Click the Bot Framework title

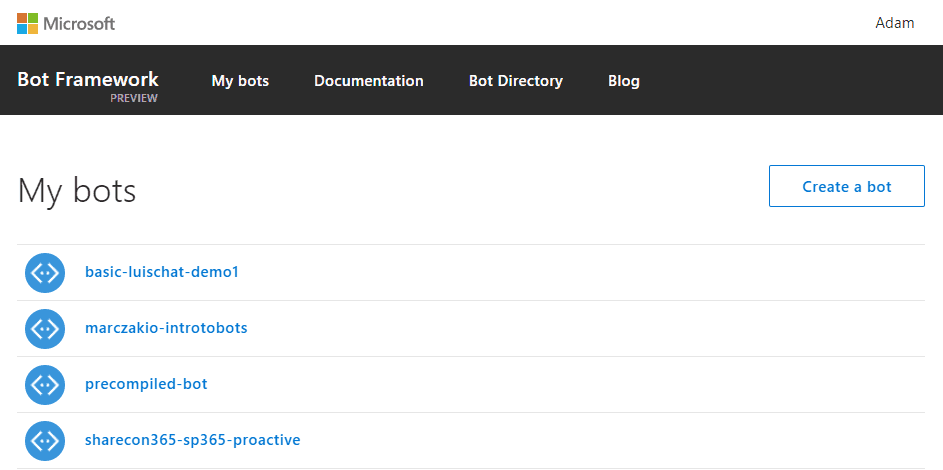pos(88,79)
